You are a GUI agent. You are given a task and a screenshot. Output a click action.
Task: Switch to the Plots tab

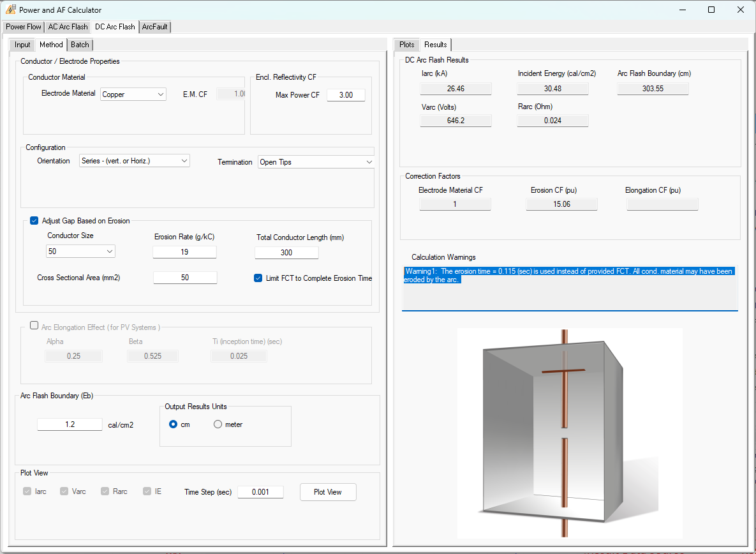(406, 45)
